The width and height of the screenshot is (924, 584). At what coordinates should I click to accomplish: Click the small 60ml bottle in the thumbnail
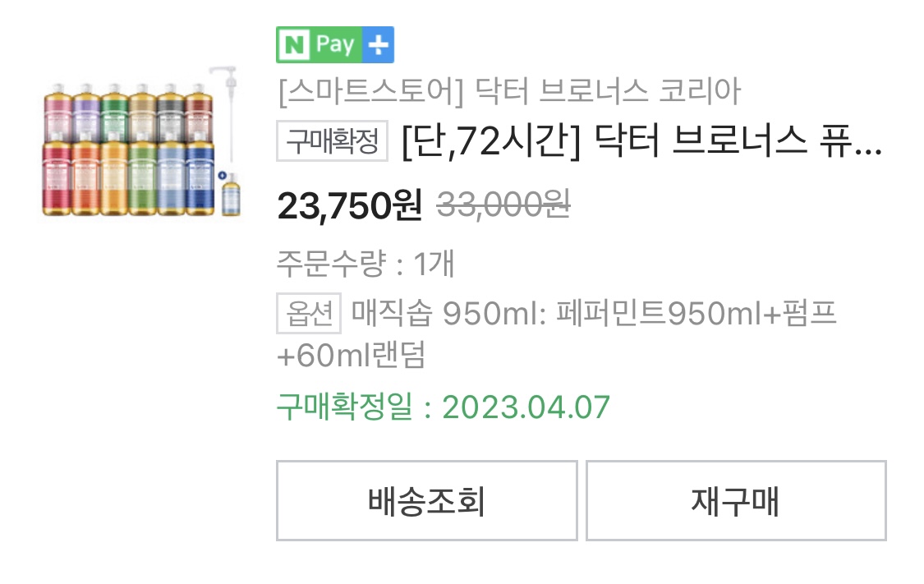point(231,195)
